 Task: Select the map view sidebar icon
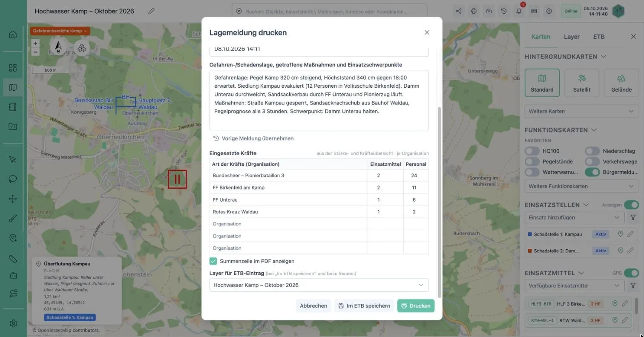point(13,87)
